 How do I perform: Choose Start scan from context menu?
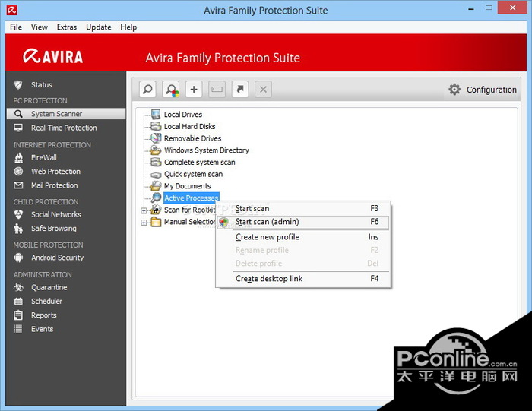303,209
